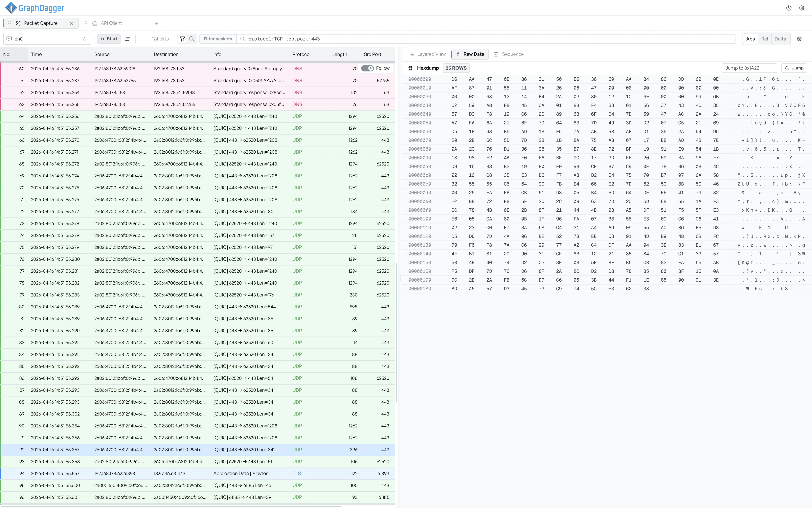Select packet 80 QUIC Len=544 row

click(x=197, y=307)
